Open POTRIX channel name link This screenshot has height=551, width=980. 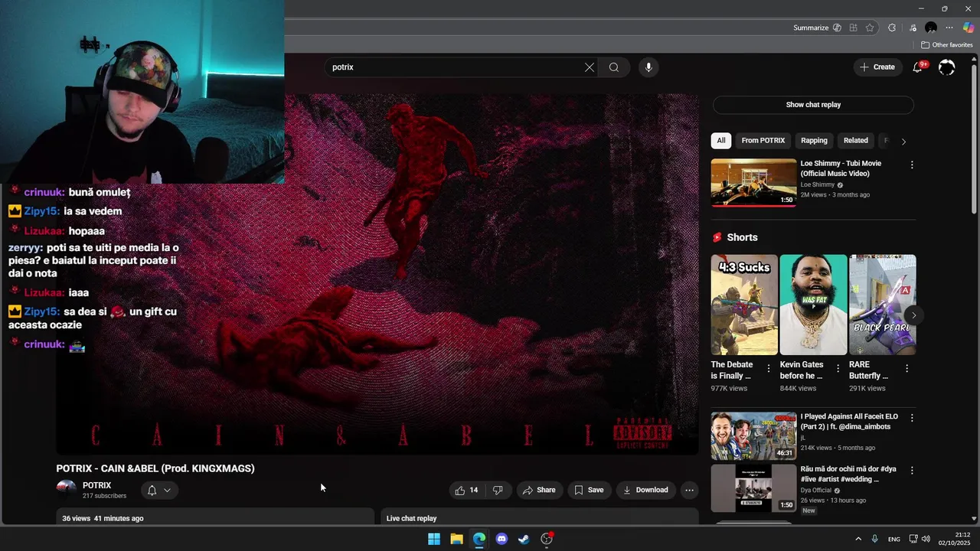pyautogui.click(x=97, y=485)
